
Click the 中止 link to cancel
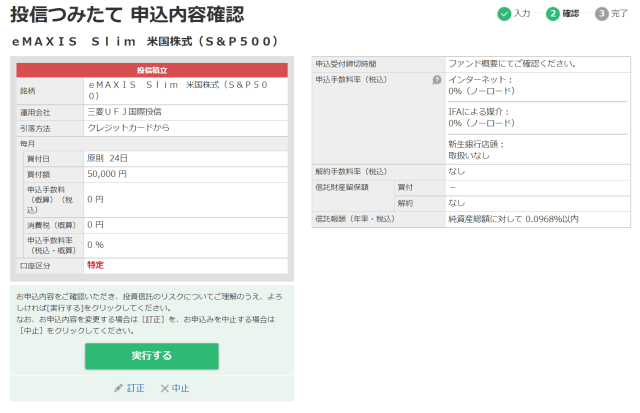pyautogui.click(x=180, y=388)
